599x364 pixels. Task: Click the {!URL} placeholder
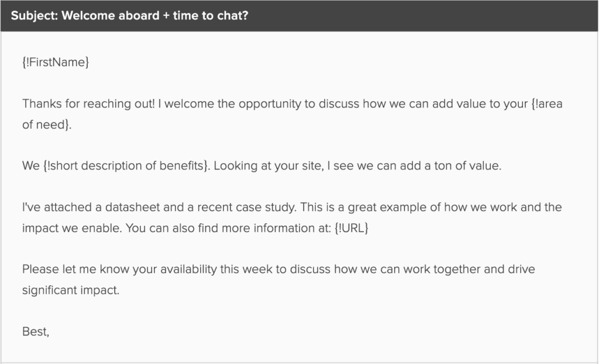(352, 228)
